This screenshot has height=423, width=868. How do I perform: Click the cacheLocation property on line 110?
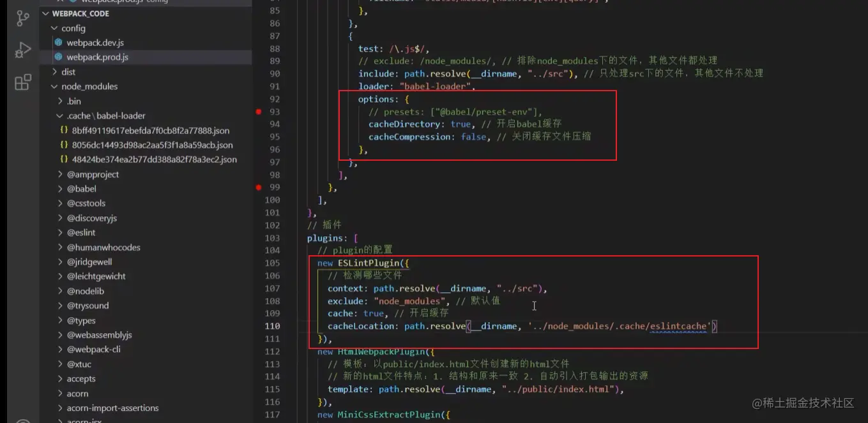pos(361,326)
